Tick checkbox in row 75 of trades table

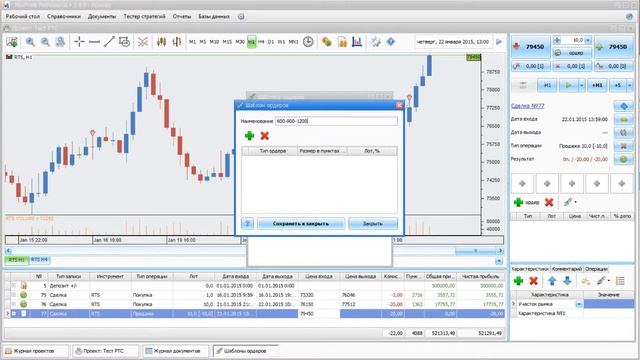point(14,295)
